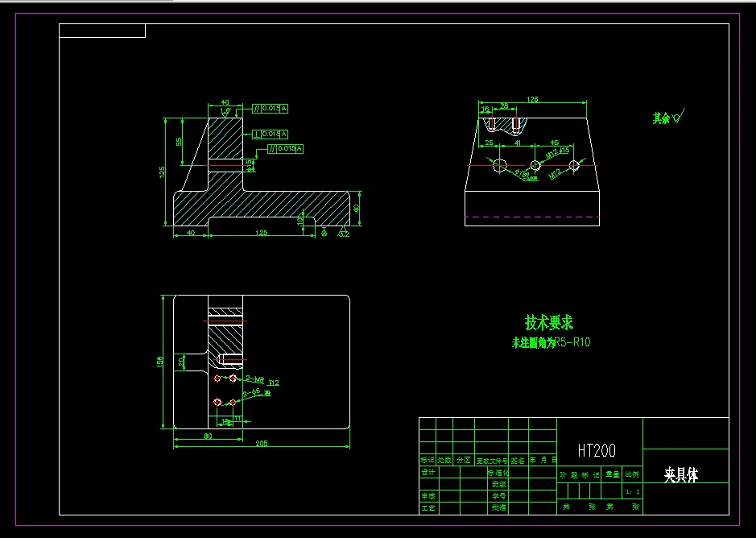Select the 班级 label in the title block
The image size is (756, 538).
(x=499, y=484)
